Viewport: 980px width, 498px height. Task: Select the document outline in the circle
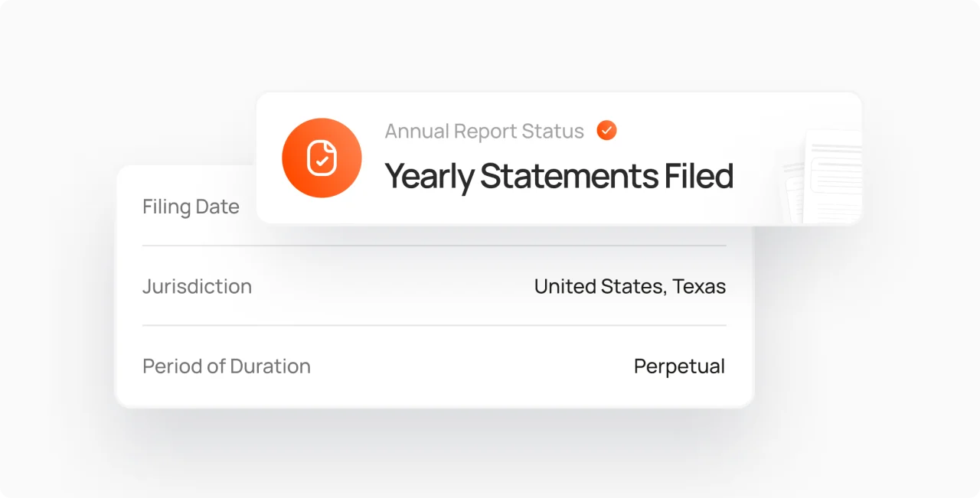pos(322,157)
